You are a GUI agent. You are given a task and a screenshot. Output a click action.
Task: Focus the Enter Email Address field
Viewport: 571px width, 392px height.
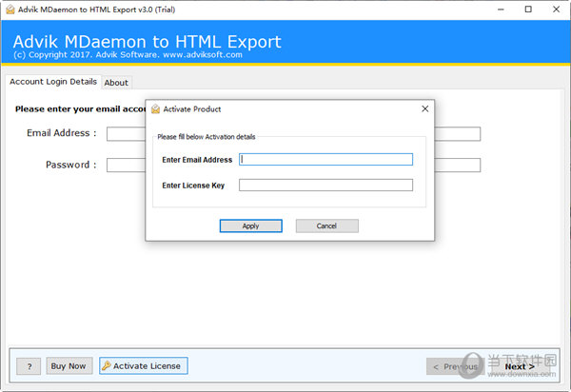click(325, 160)
